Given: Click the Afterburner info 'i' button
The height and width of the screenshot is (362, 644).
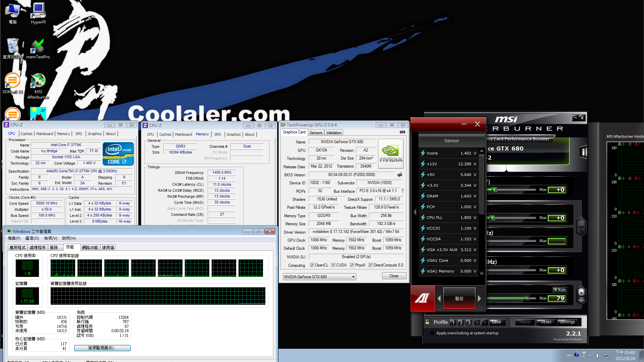Looking at the screenshot, I should tap(584, 152).
